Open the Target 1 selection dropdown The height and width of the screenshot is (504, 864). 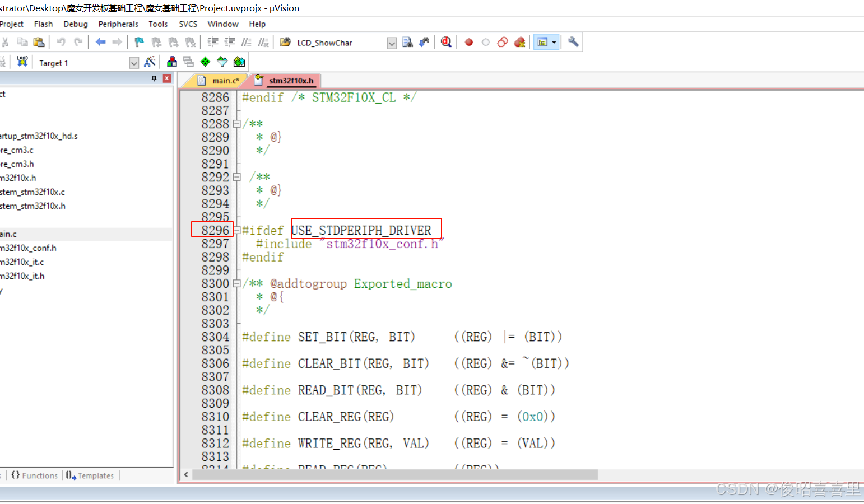[133, 62]
